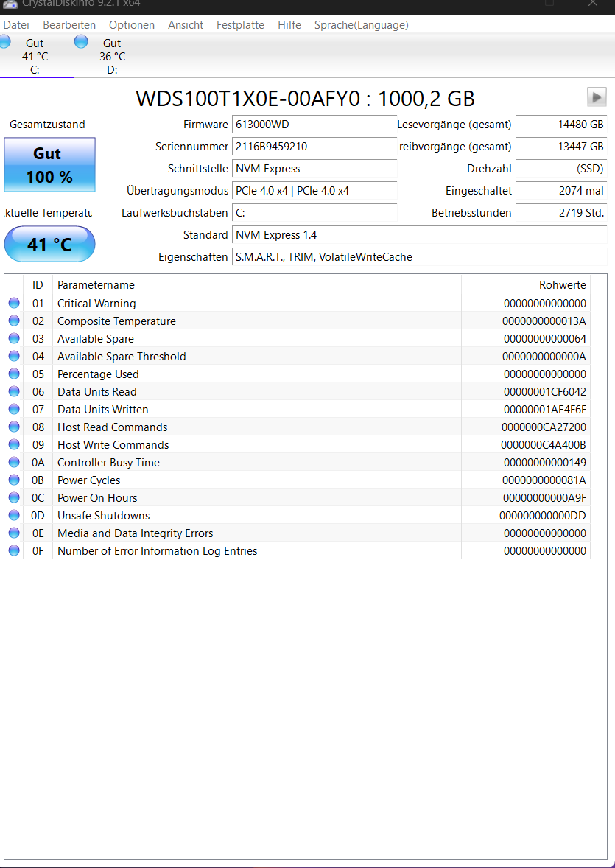Click status orb of Power On Hours row

[14, 497]
